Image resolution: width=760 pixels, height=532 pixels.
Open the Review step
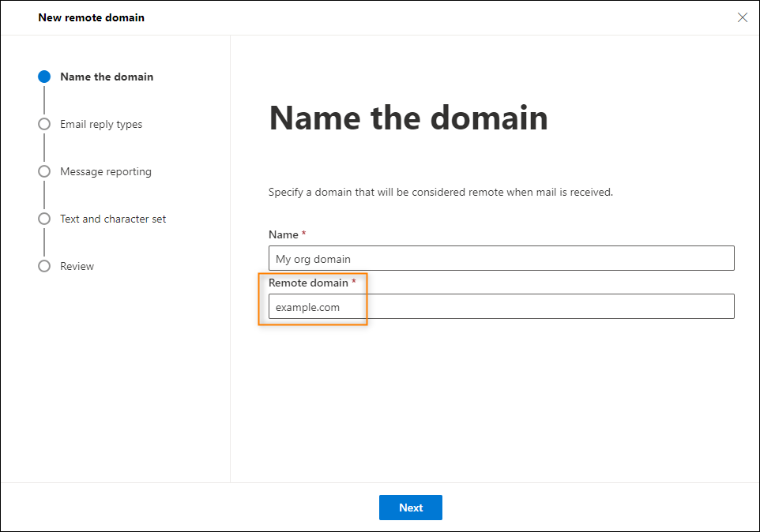click(x=77, y=266)
